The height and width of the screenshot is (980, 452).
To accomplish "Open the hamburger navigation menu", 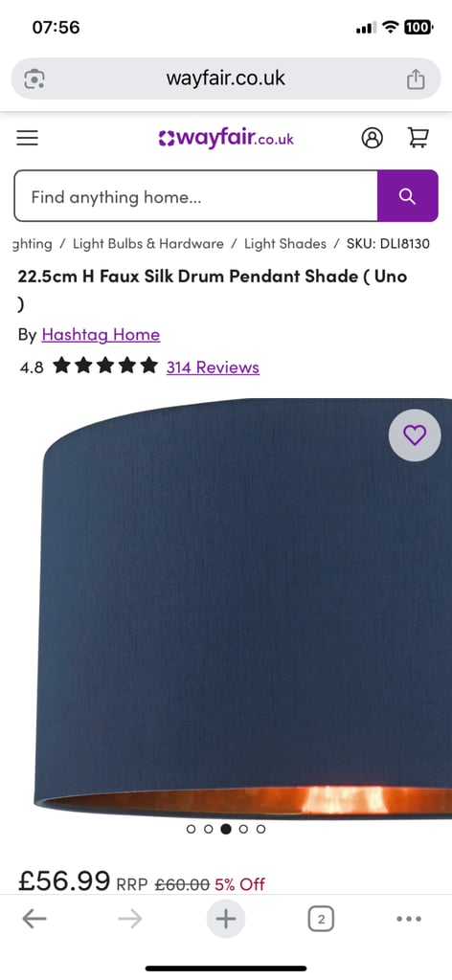I will (28, 138).
